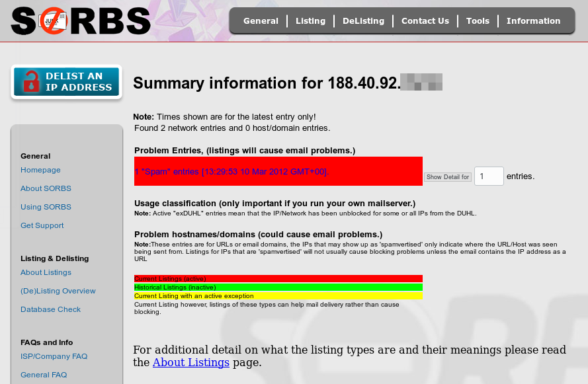This screenshot has height=384, width=588.
Task: Open About SORBS link
Action: tap(46, 188)
